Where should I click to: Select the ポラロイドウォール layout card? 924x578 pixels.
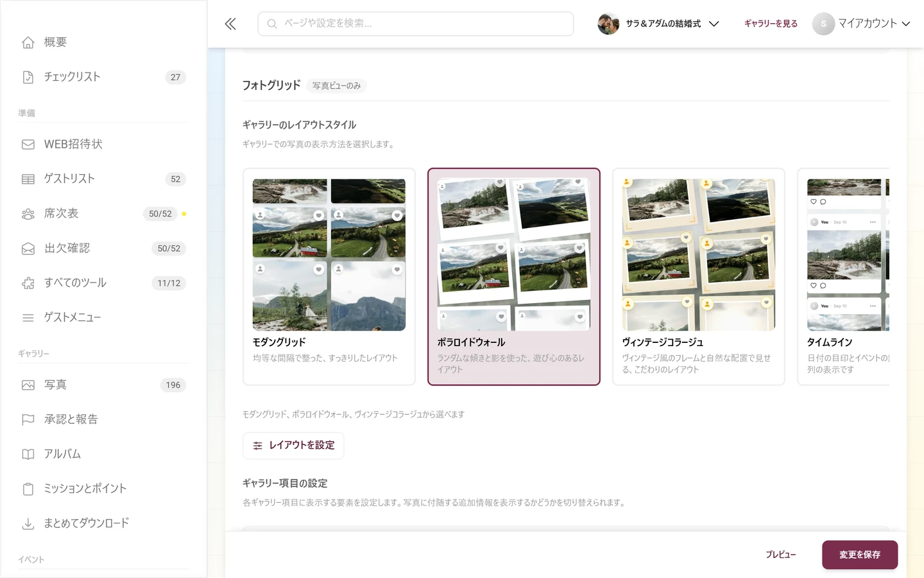[x=514, y=277]
